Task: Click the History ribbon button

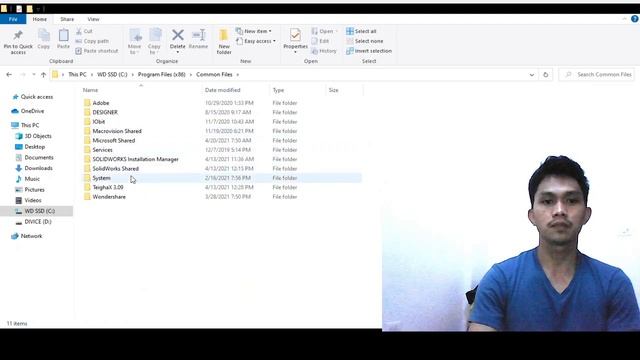Action: coord(324,51)
